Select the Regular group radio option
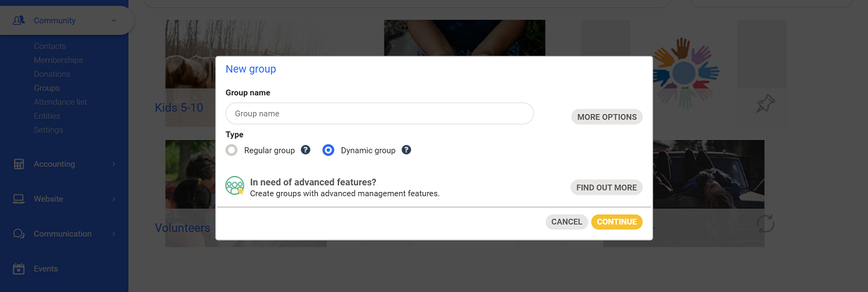 point(232,150)
